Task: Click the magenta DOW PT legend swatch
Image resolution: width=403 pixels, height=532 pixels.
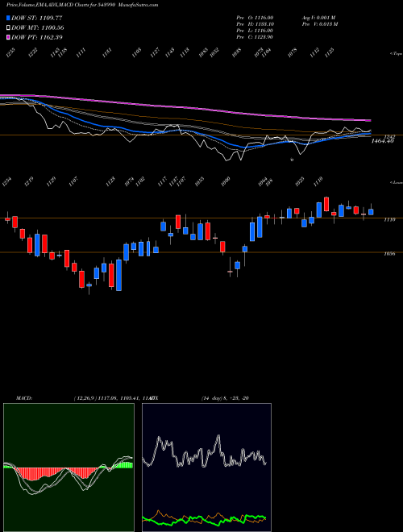Action: coord(8,37)
